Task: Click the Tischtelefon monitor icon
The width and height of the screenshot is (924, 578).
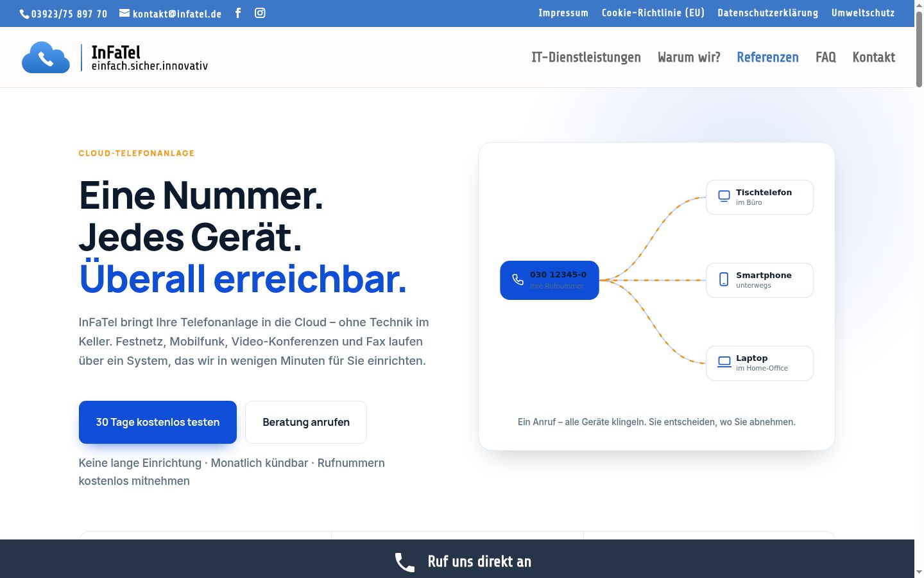Action: point(724,197)
